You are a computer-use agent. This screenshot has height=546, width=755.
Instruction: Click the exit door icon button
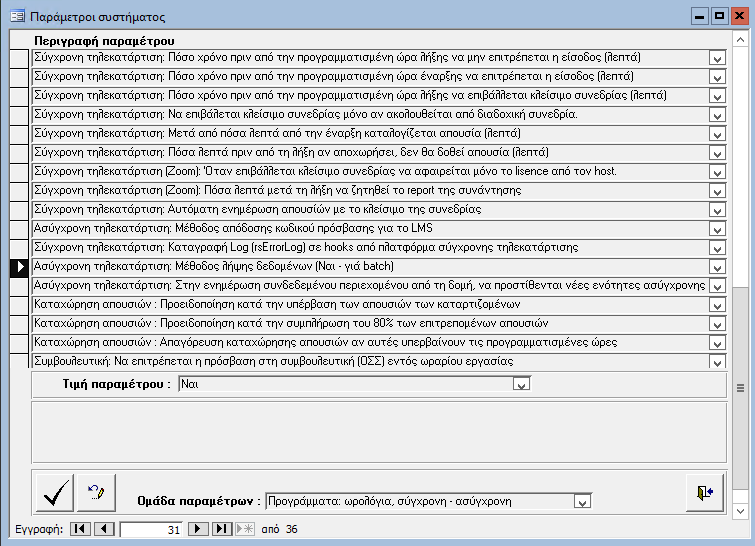706,492
